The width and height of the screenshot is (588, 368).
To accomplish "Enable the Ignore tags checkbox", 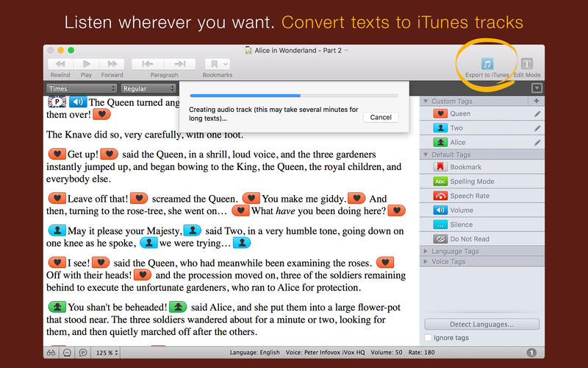I will (x=428, y=338).
